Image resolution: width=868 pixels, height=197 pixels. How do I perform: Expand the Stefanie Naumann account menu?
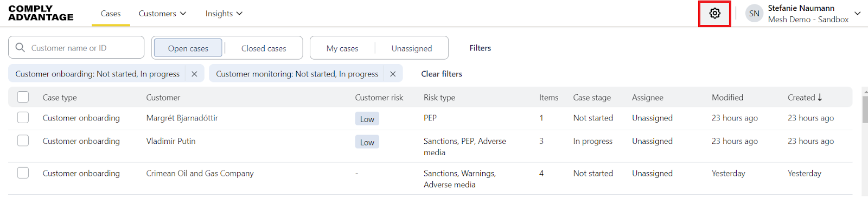(x=858, y=14)
